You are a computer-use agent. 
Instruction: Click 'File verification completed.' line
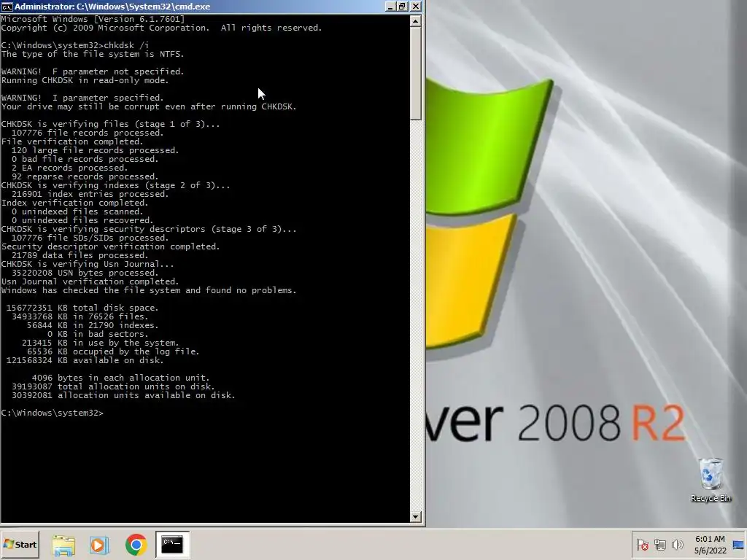(x=72, y=141)
